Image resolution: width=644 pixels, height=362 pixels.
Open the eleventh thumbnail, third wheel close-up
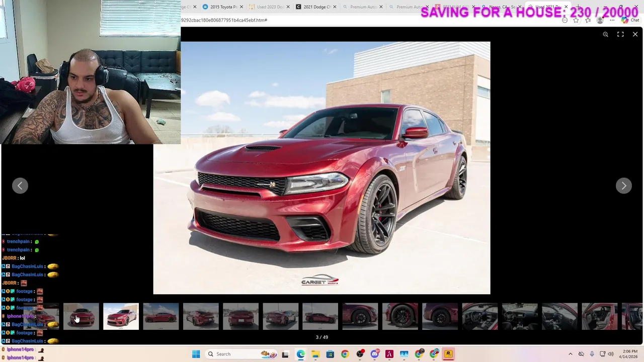click(440, 317)
